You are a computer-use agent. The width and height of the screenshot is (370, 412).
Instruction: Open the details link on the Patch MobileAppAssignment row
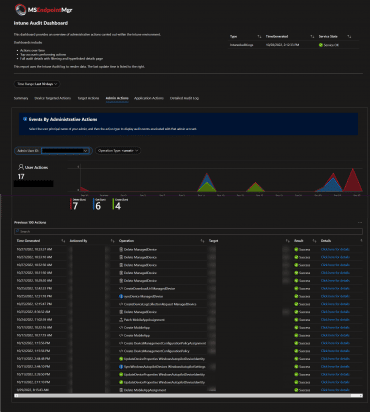[x=335, y=320]
